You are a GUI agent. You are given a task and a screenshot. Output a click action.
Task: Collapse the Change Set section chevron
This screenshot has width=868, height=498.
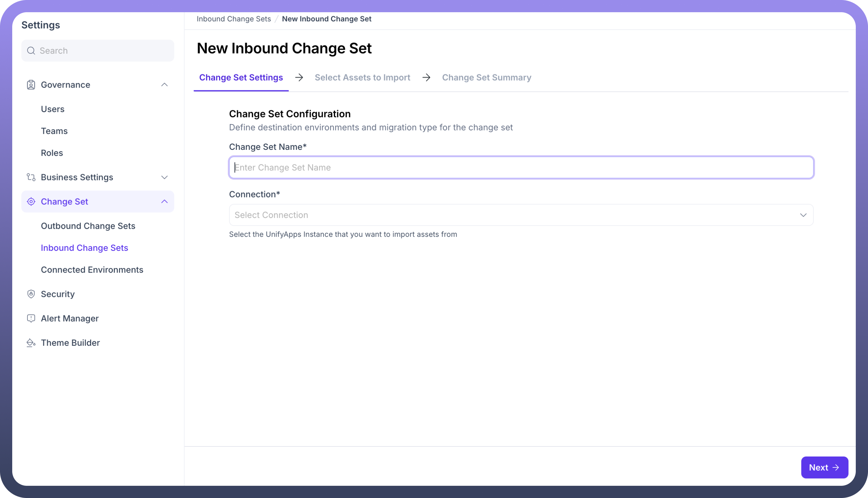click(164, 201)
